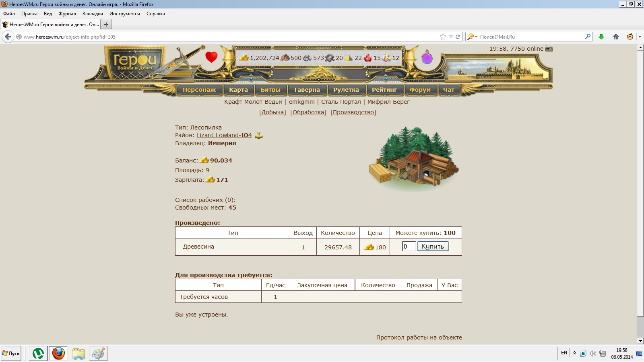644x362 pixels.
Task: Click the wood resource icon in header
Action: tap(285, 58)
